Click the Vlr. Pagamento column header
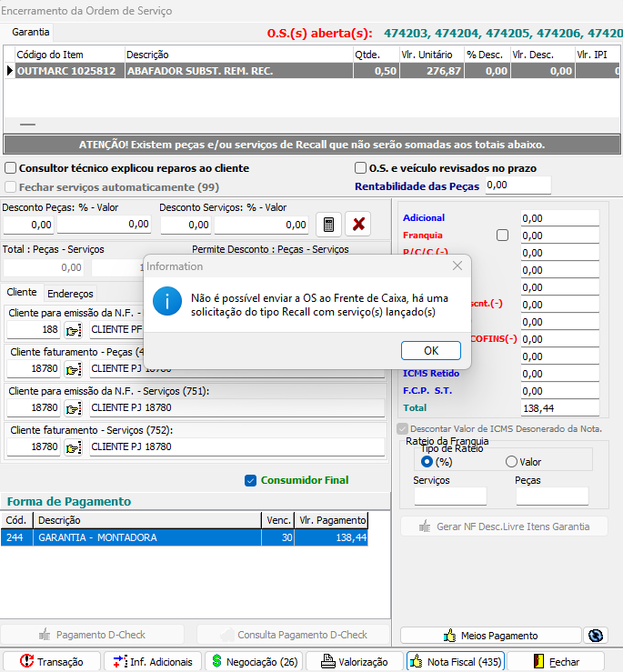Screen dimensions: 623x672 pos(331,520)
